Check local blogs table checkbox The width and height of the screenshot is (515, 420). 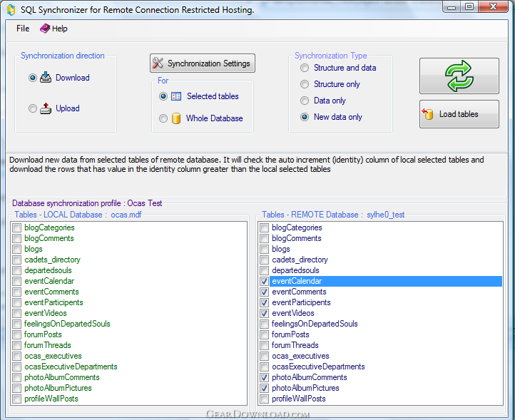coord(16,249)
